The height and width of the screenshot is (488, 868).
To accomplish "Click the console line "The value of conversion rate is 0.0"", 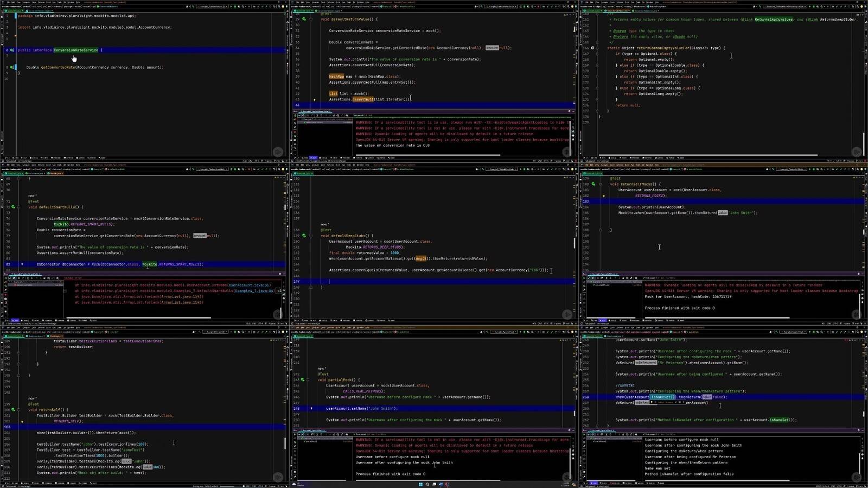I will tap(392, 145).
